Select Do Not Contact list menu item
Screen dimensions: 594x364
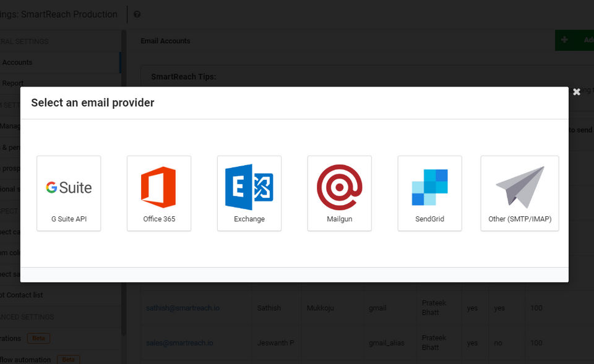tap(22, 295)
